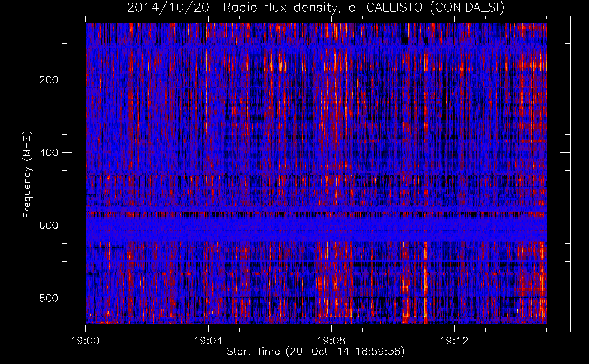Click the 19:04 time tick label
589x364 pixels.
coord(209,341)
